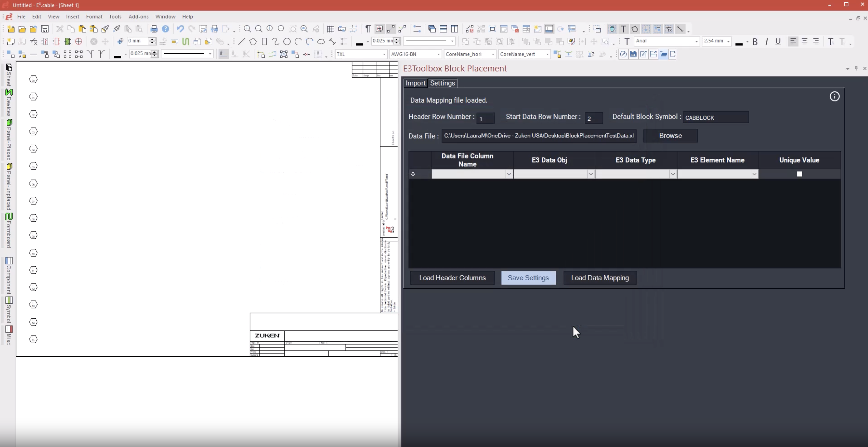
Task: Click the Load Header Columns button
Action: 452,278
